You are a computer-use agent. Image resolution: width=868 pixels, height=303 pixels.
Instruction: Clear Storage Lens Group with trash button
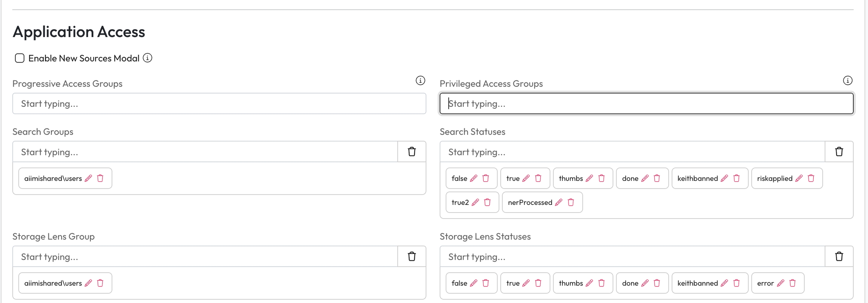[x=412, y=257]
